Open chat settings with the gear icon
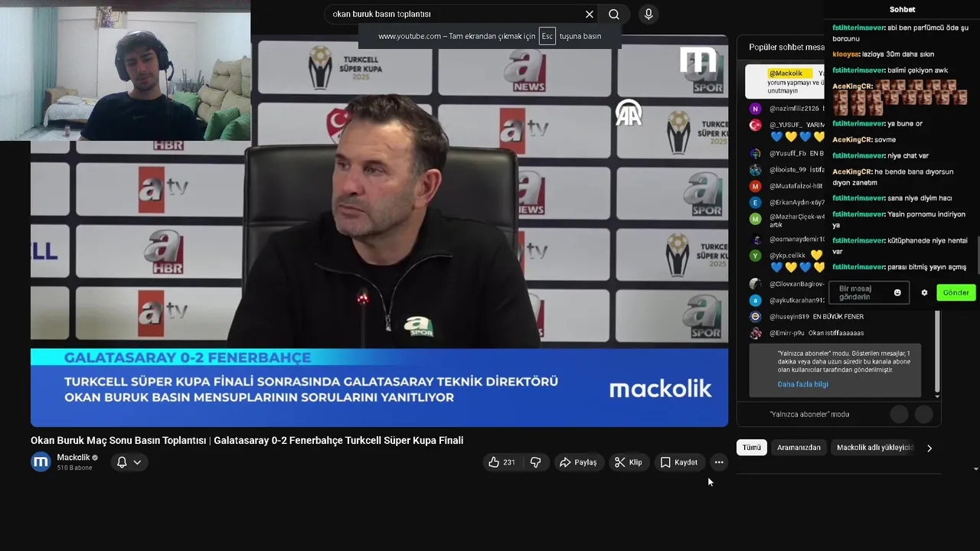 coord(924,292)
